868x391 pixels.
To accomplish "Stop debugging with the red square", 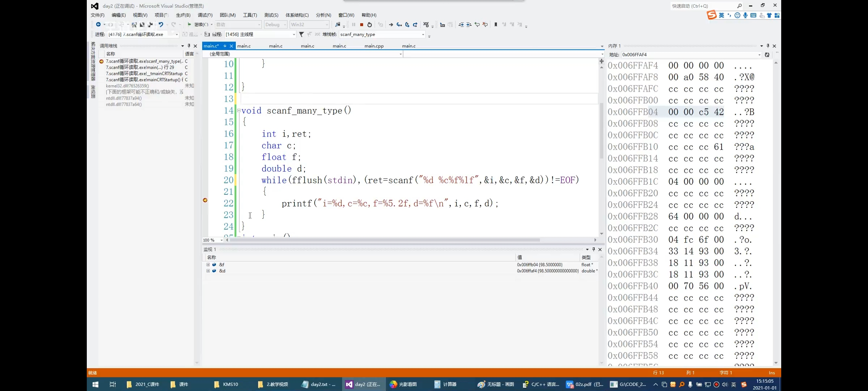I will pyautogui.click(x=361, y=25).
